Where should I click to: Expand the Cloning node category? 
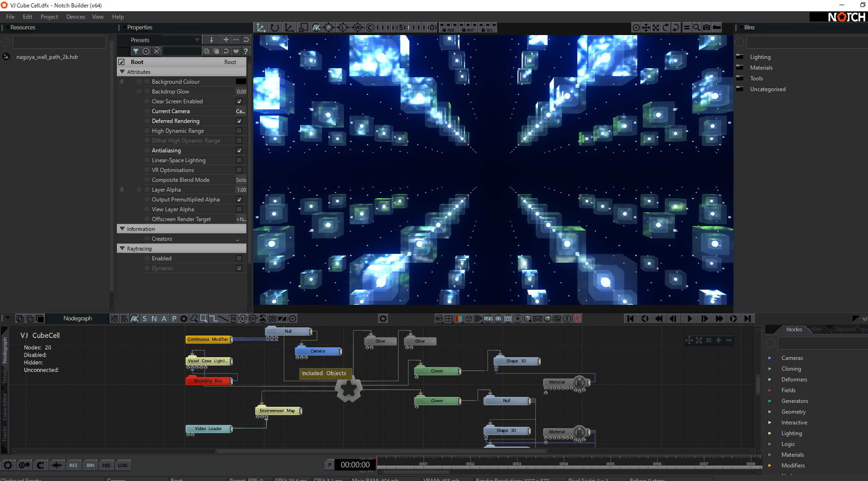770,369
